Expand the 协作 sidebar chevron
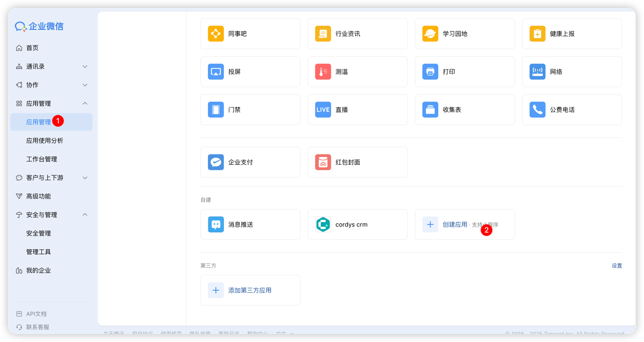This screenshot has width=644, height=342. tap(85, 85)
